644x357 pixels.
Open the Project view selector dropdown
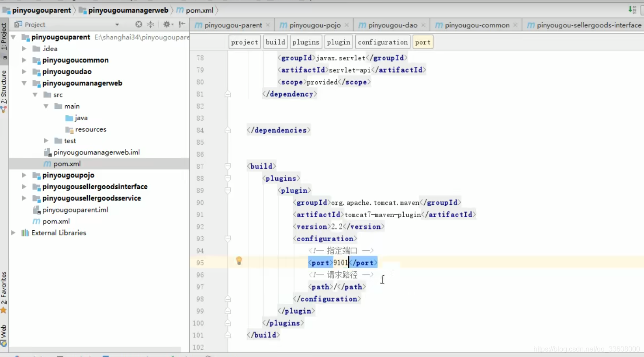tap(117, 25)
